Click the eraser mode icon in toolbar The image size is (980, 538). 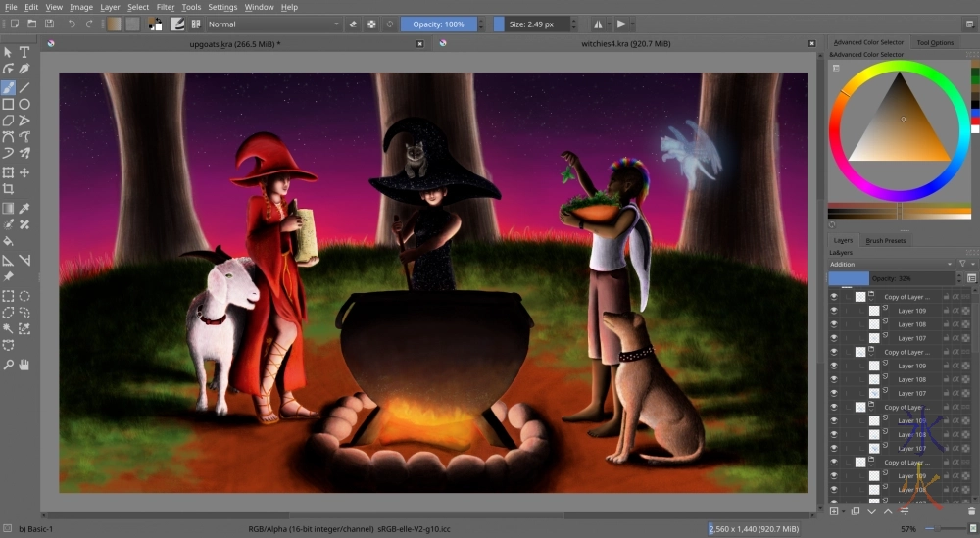pyautogui.click(x=353, y=24)
